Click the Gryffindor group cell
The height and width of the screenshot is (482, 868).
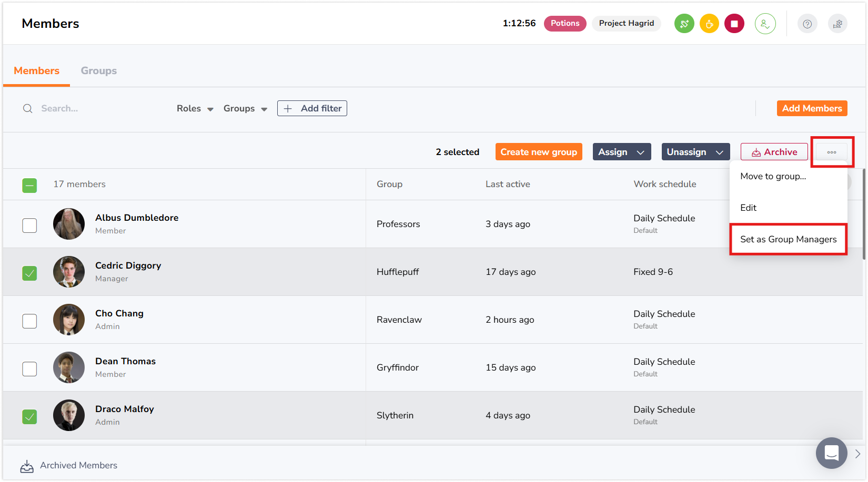[398, 367]
